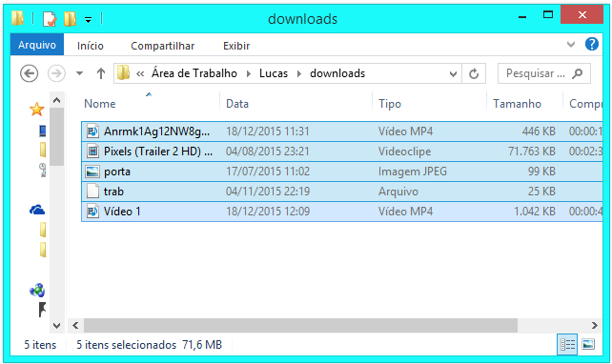
Task: Click the search magnifier icon
Action: (x=578, y=73)
